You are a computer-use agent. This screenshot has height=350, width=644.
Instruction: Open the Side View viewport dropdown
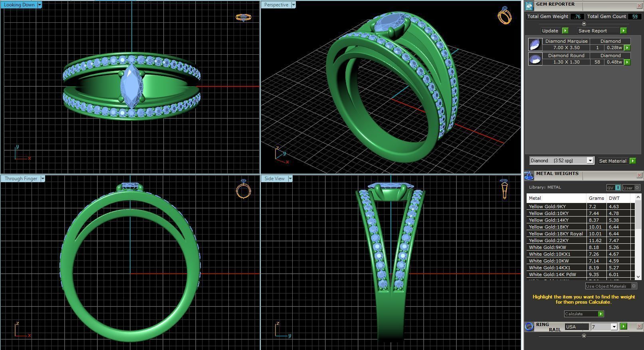coord(290,179)
